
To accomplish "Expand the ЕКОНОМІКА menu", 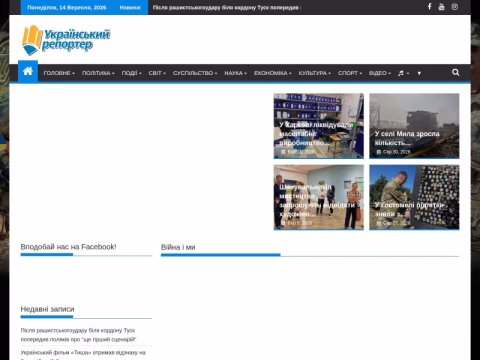I will pos(273,73).
